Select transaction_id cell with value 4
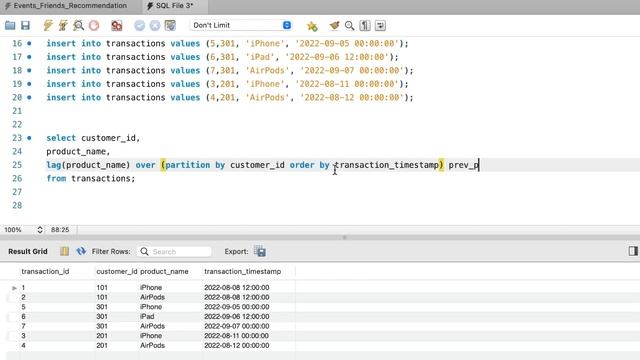Screen dimensions: 640x360 pyautogui.click(x=23, y=345)
